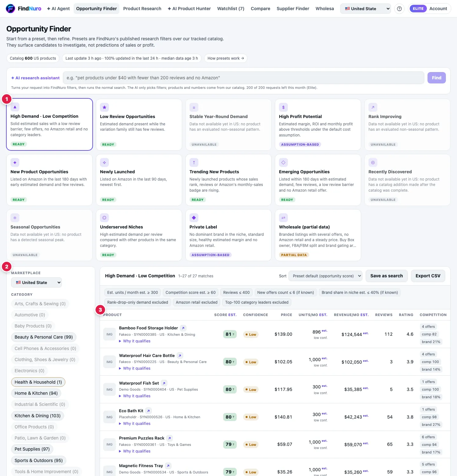
Task: Open external link icon for Eco Bath Kit
Action: coord(149,411)
